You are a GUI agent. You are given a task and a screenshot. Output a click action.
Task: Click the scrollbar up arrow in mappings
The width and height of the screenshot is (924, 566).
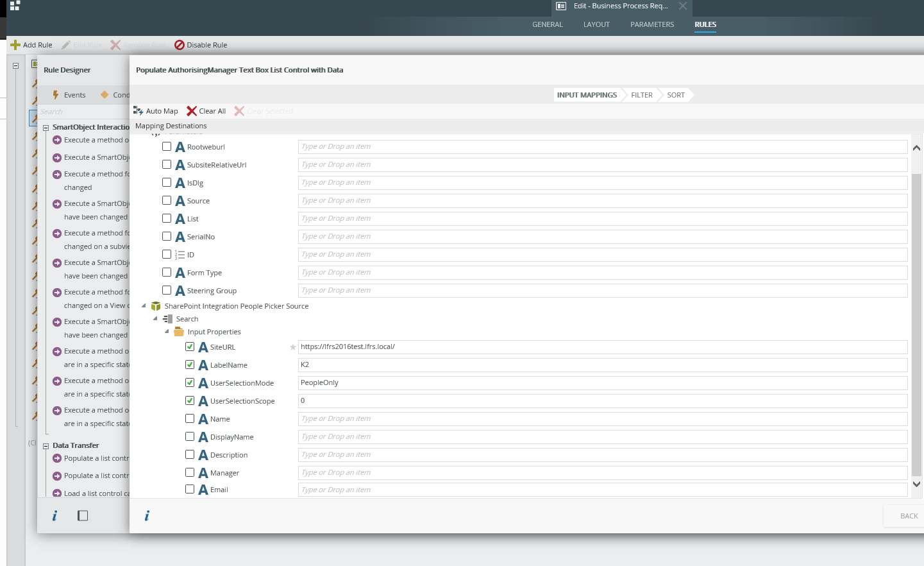coord(916,148)
